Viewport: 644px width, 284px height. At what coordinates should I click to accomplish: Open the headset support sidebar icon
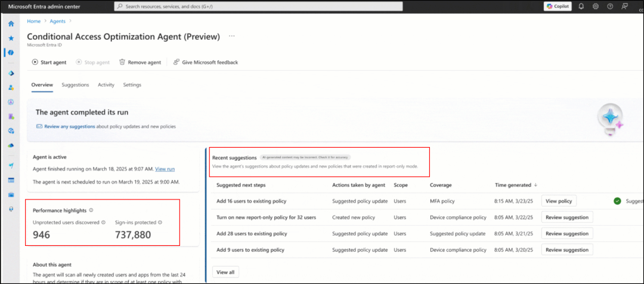(x=11, y=208)
